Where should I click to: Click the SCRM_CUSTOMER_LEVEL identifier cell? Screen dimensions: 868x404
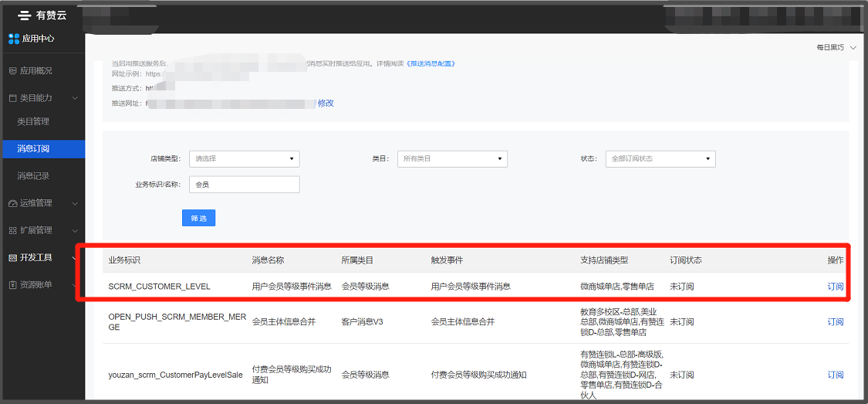(160, 287)
